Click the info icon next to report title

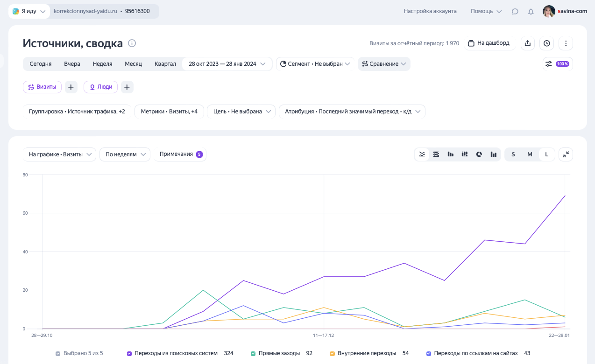pyautogui.click(x=132, y=43)
